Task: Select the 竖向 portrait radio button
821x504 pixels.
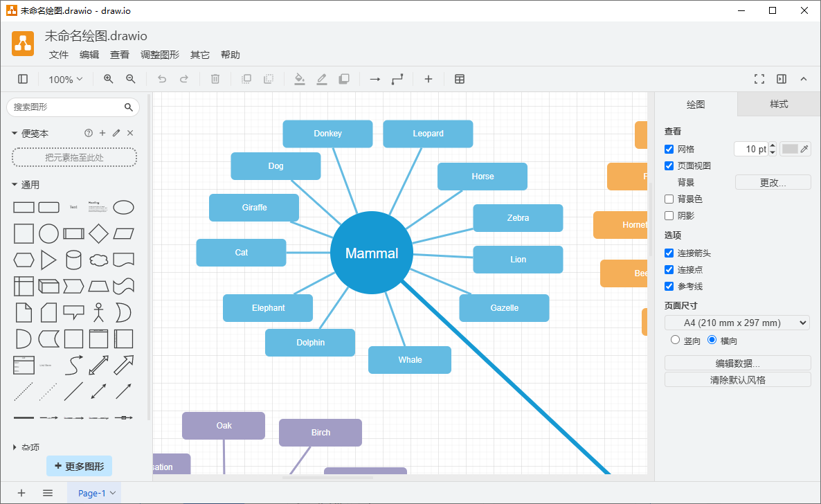Action: click(x=675, y=339)
